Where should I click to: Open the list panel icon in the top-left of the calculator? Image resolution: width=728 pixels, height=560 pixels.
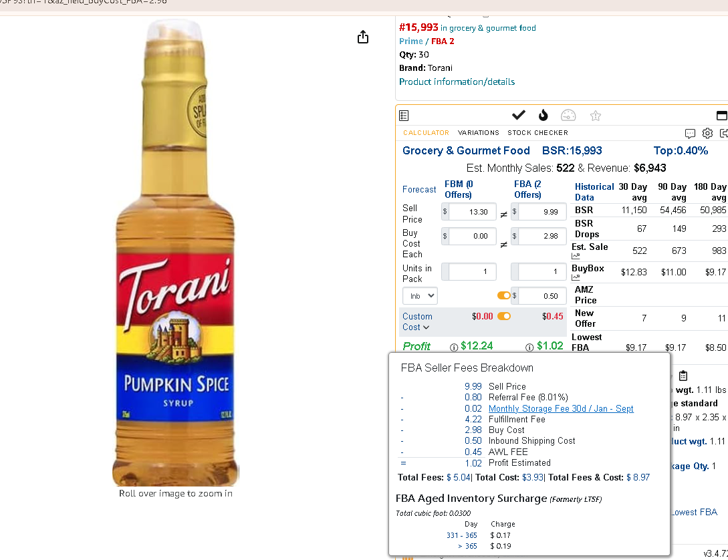point(404,116)
